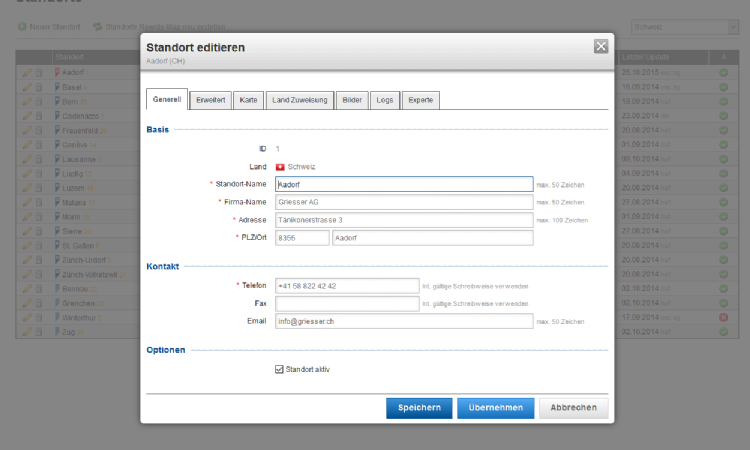This screenshot has width=750, height=450.
Task: Open the Karte tab
Action: (248, 100)
